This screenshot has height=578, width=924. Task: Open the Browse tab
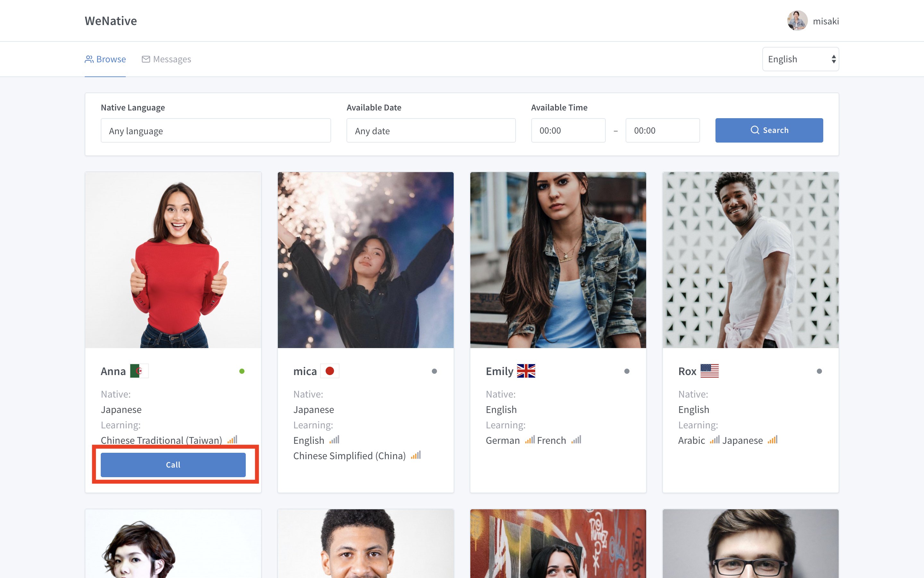(x=105, y=59)
